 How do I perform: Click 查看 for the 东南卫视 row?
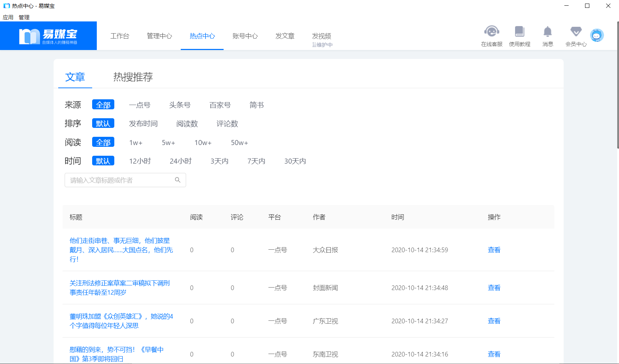tap(494, 354)
